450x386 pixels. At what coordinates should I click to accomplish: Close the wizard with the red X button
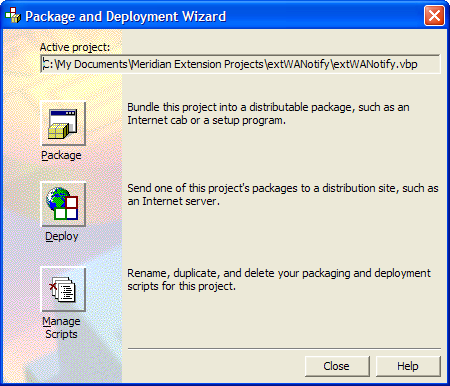pos(434,16)
